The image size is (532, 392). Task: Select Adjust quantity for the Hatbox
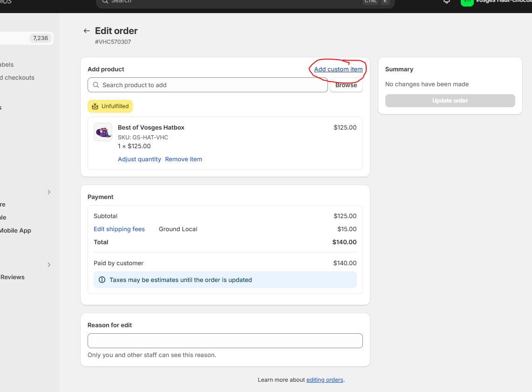[x=139, y=159]
